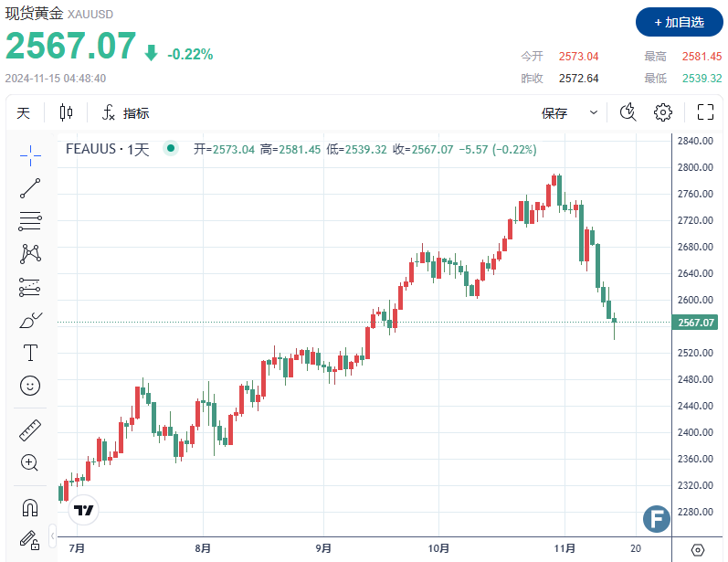Click the zoom-in magnifier tool

pyautogui.click(x=30, y=462)
